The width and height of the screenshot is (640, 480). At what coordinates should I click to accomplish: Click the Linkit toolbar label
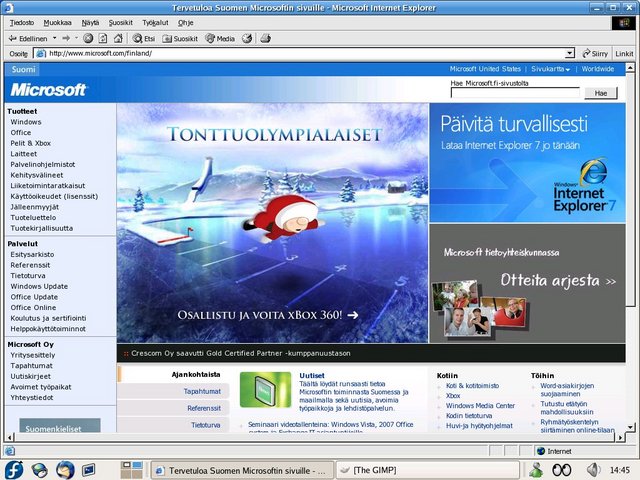coord(624,53)
